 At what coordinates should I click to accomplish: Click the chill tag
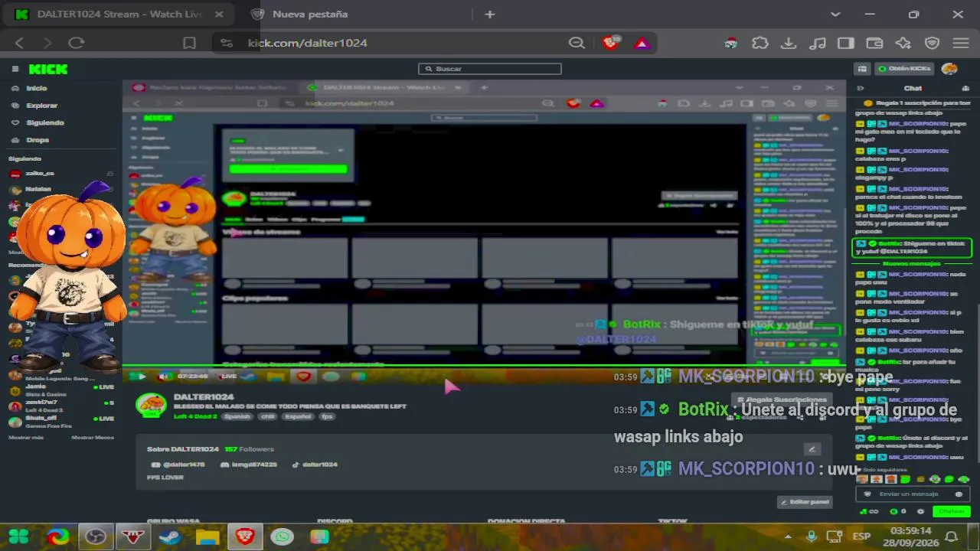pyautogui.click(x=267, y=416)
